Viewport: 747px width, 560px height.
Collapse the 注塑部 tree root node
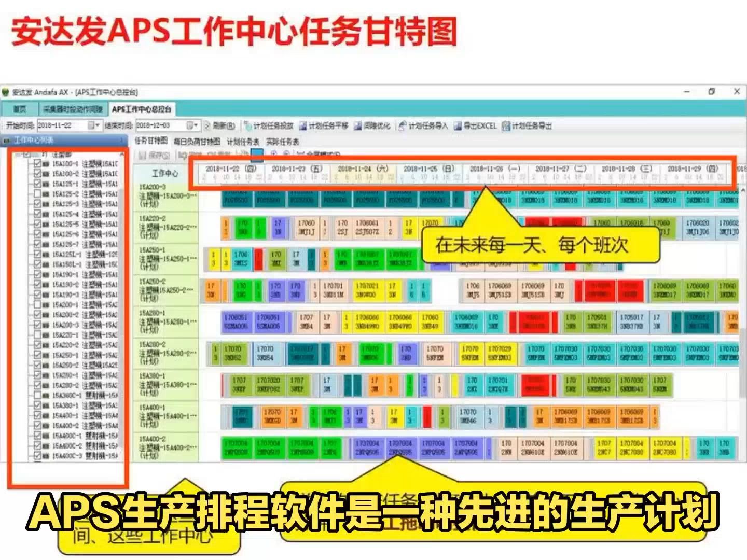click(18, 154)
